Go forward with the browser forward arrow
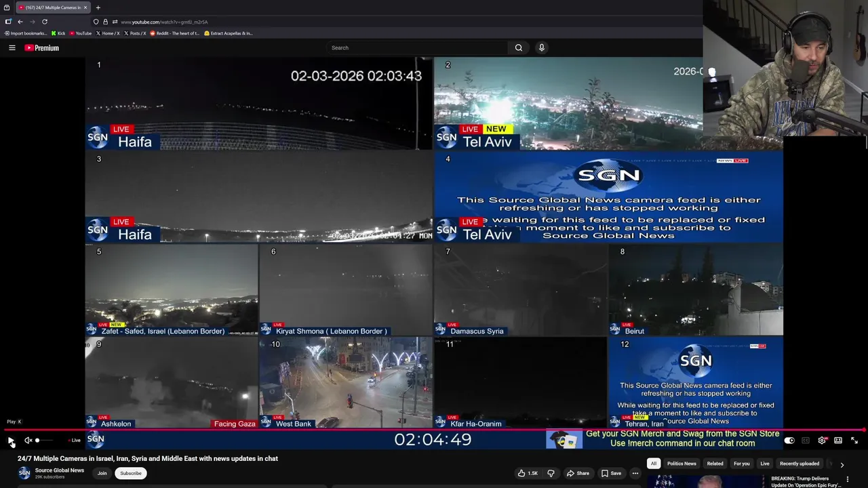 [x=32, y=22]
